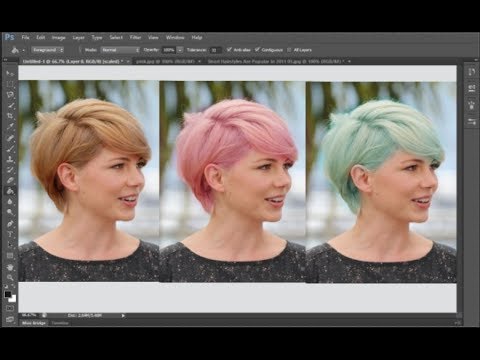
Task: Select the Move tool
Action: click(10, 73)
